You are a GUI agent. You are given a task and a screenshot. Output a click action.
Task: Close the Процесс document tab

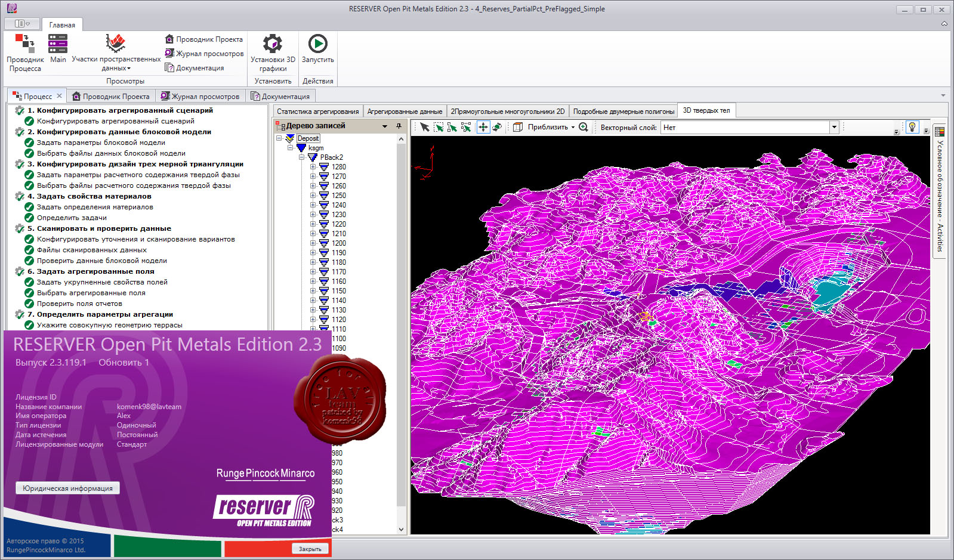tap(59, 96)
